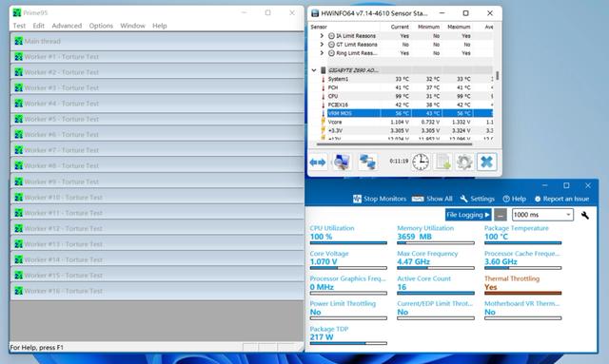609x364 pixels.
Task: Click the Max Core Frequency 4.47 GHz value
Action: tap(413, 262)
